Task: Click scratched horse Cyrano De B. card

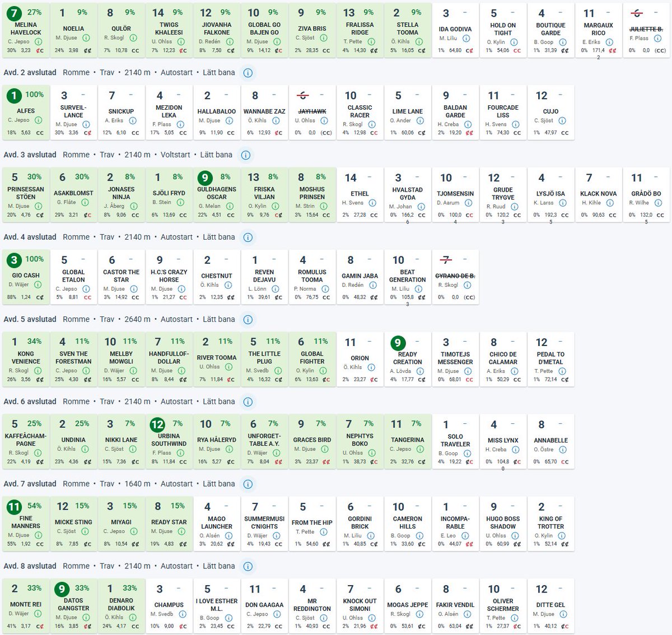Action: [x=455, y=276]
